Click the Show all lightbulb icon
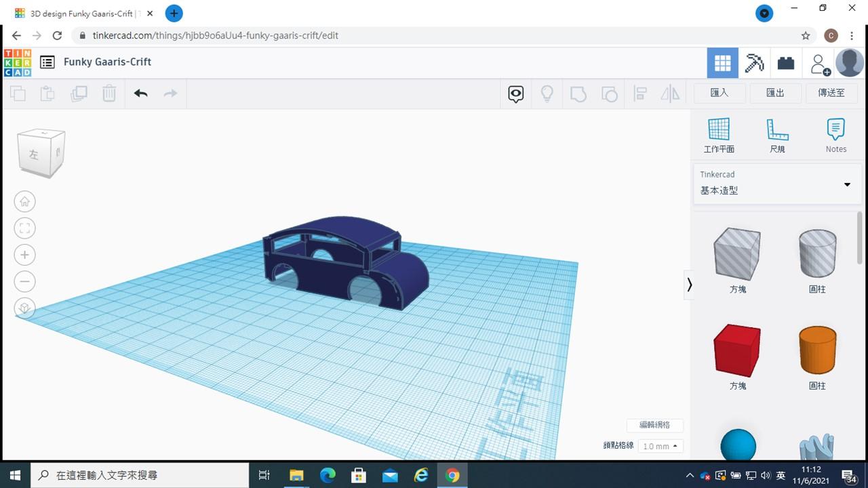868x488 pixels. [547, 94]
